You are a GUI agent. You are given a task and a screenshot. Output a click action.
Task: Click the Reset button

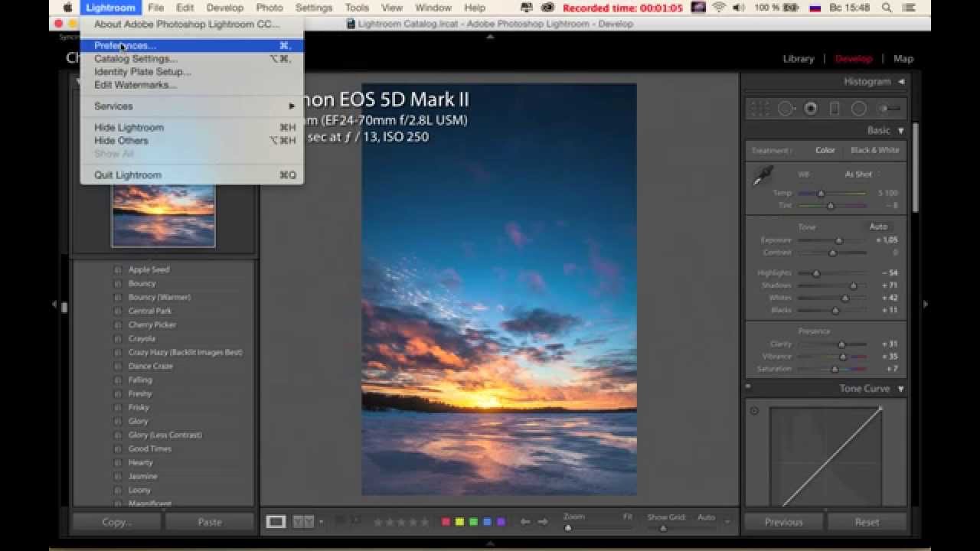pyautogui.click(x=867, y=522)
